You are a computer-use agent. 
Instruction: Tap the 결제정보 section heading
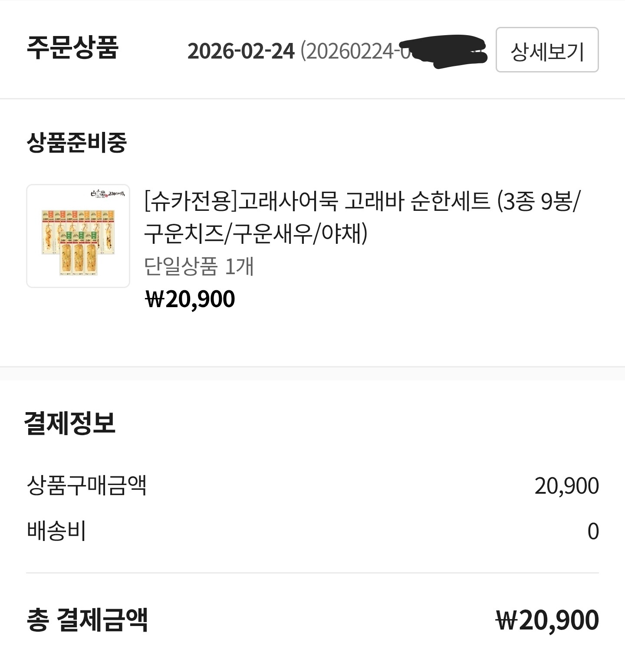click(x=70, y=423)
